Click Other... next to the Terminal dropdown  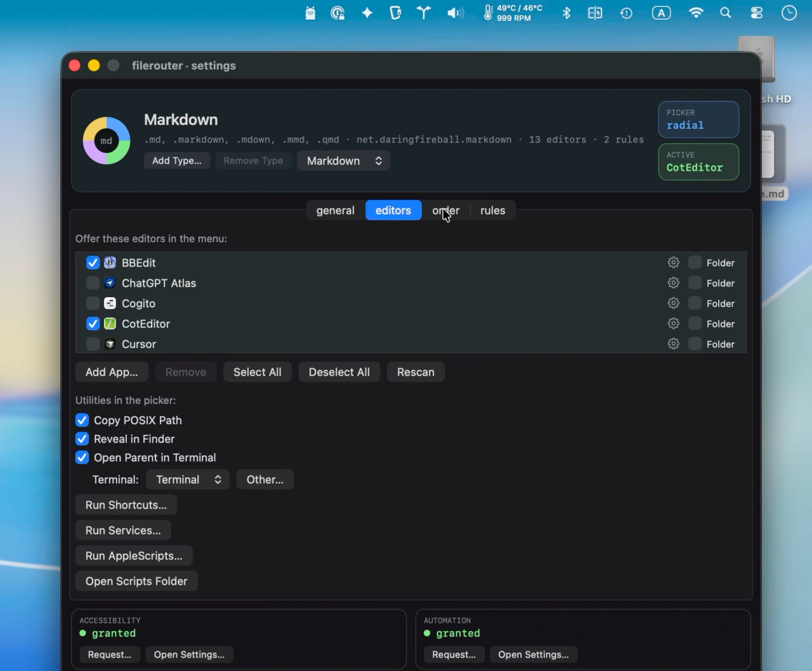[265, 480]
